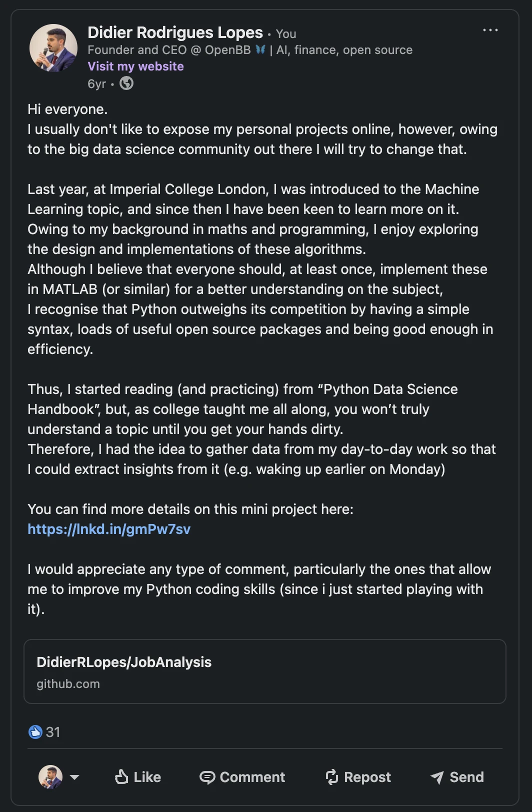Click the butterfly emoji after OpenBB

(x=260, y=49)
